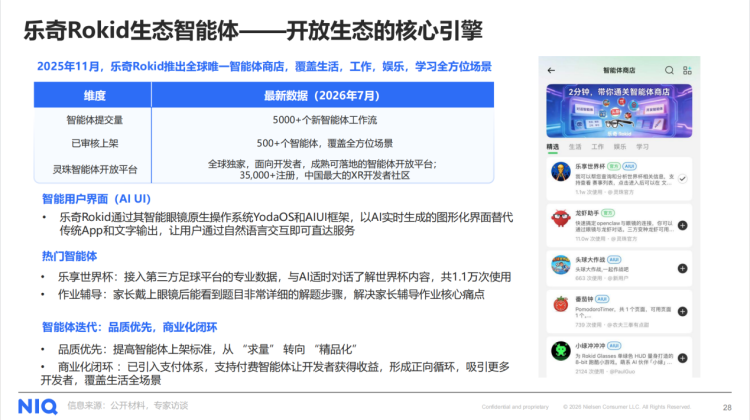Click the 官方 badge on 乐享世界杯
This screenshot has height=420, width=750.
coord(614,166)
